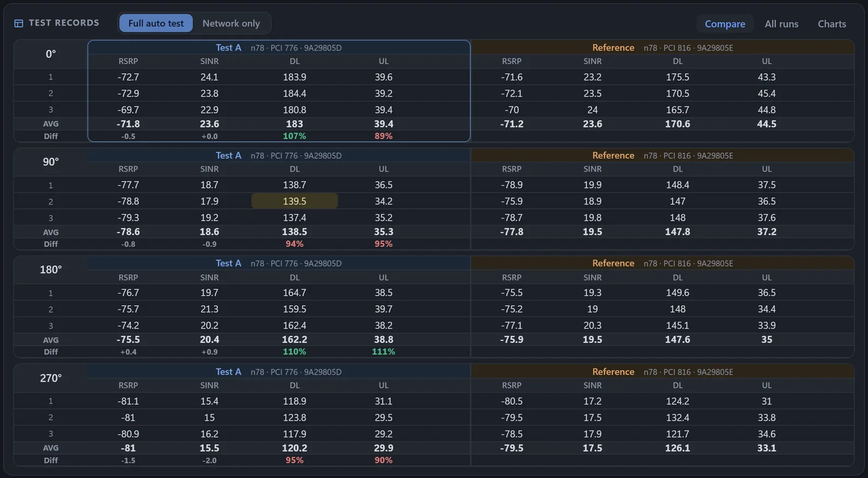Click the 90% UL diff at 270°
The image size is (868, 478).
384,460
